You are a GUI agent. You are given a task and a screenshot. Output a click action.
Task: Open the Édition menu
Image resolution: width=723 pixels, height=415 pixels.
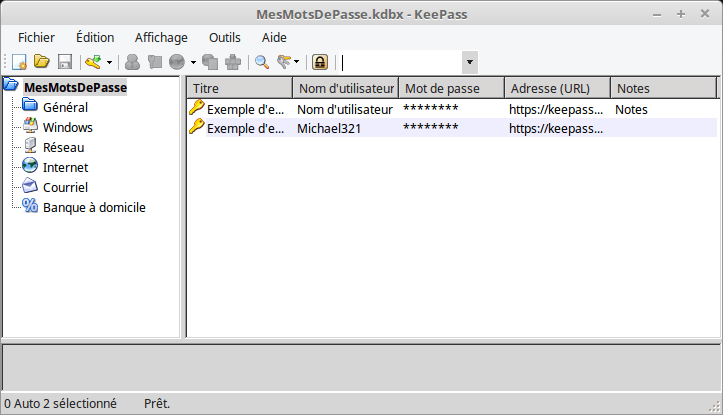(x=95, y=37)
